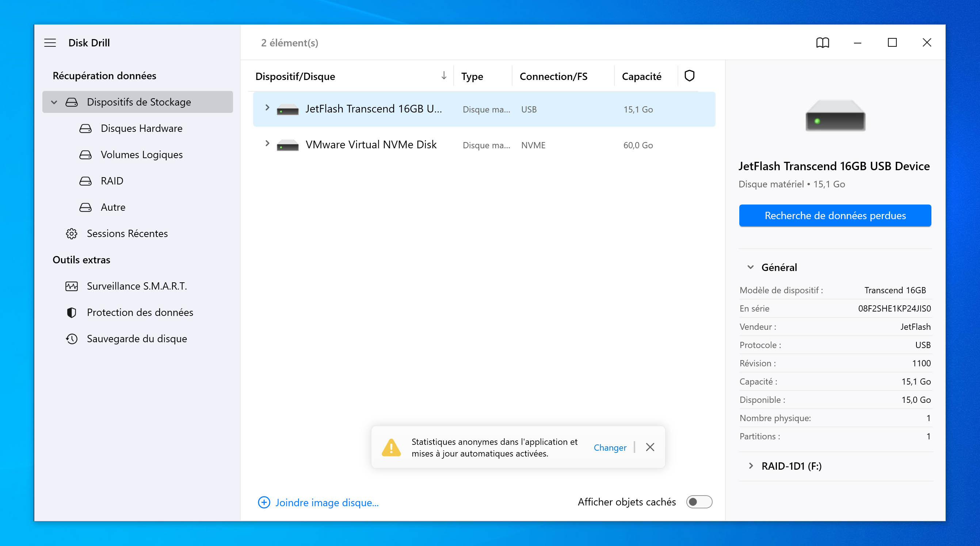Click the sort arrow in Dispositif/Disque header
Screen dimensions: 980x546
(x=443, y=76)
